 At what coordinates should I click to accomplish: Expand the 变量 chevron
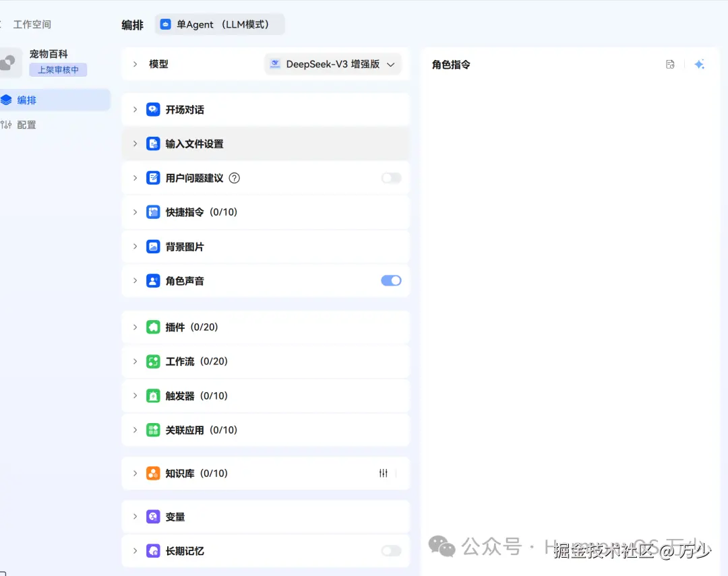pos(135,517)
